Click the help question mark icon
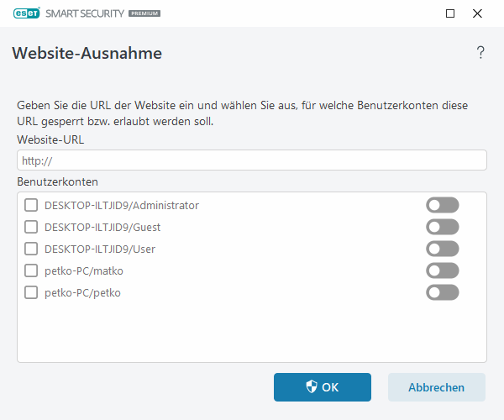Screen dimensions: 504x420 [480, 53]
